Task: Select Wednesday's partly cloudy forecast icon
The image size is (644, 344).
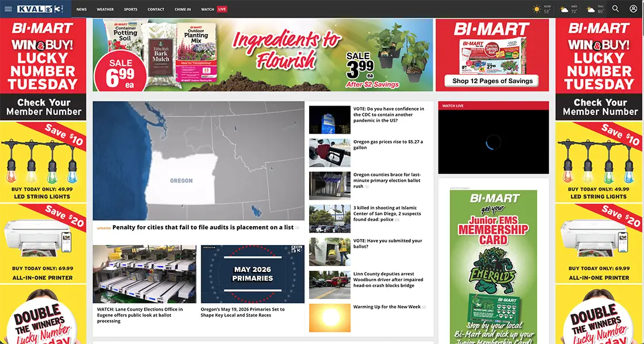Action: (564, 9)
